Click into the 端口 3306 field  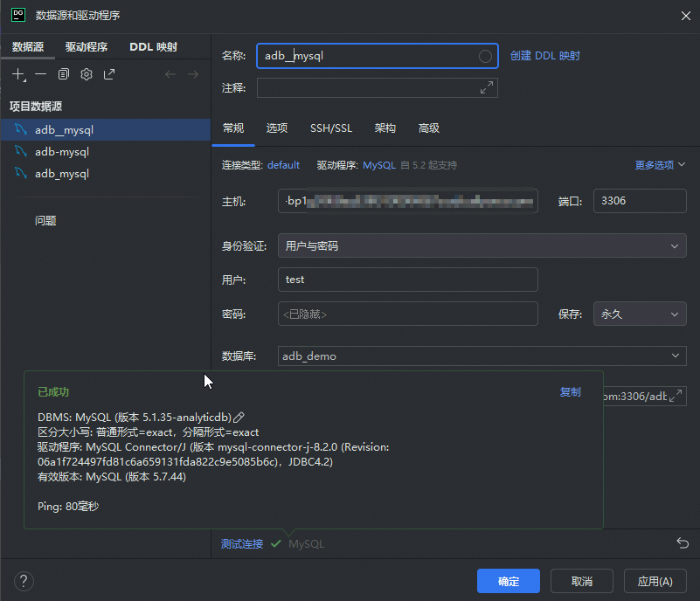coord(640,201)
